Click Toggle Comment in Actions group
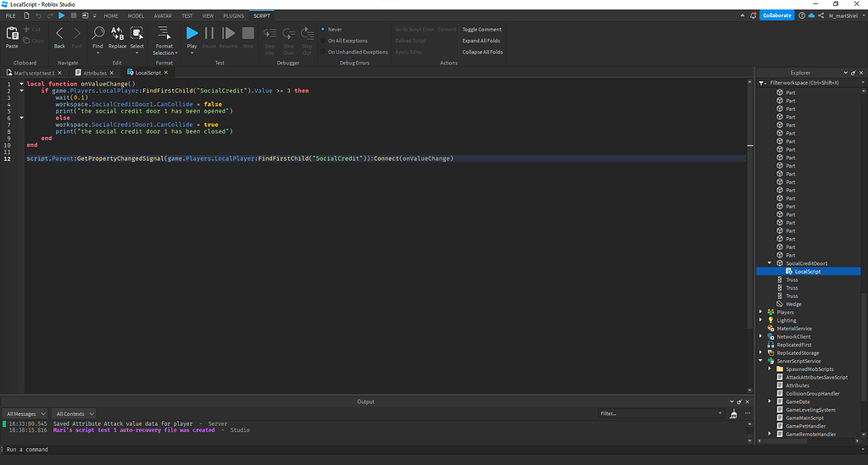Viewport: 868px width, 465px height. pos(481,30)
